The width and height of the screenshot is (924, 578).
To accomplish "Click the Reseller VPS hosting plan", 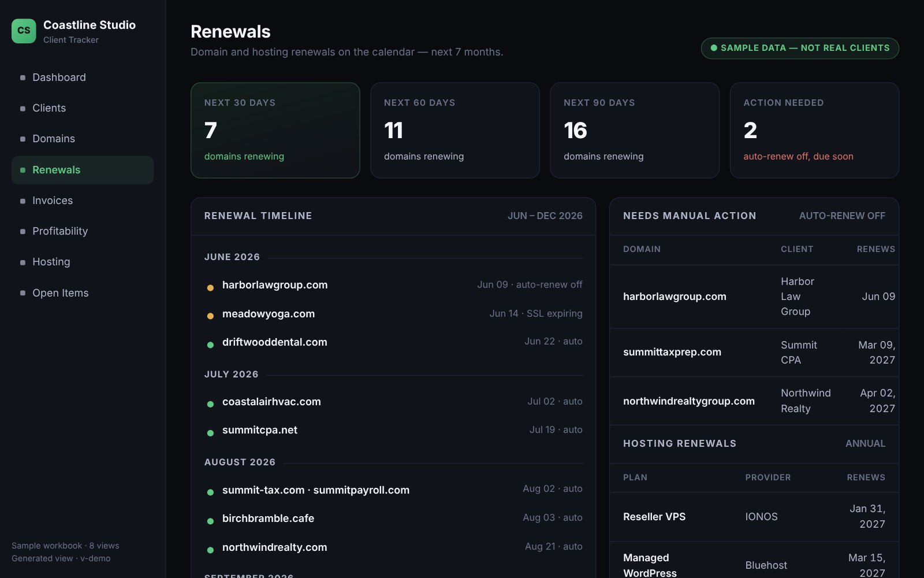I will [654, 517].
